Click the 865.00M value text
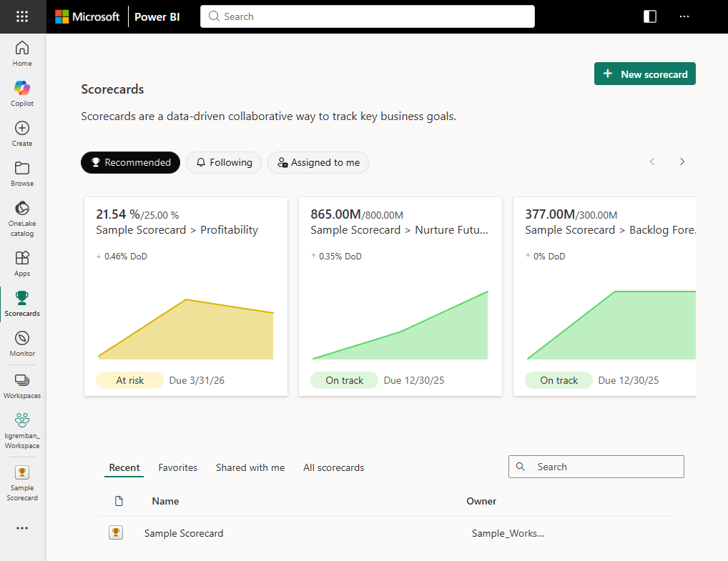The width and height of the screenshot is (728, 561). click(335, 214)
